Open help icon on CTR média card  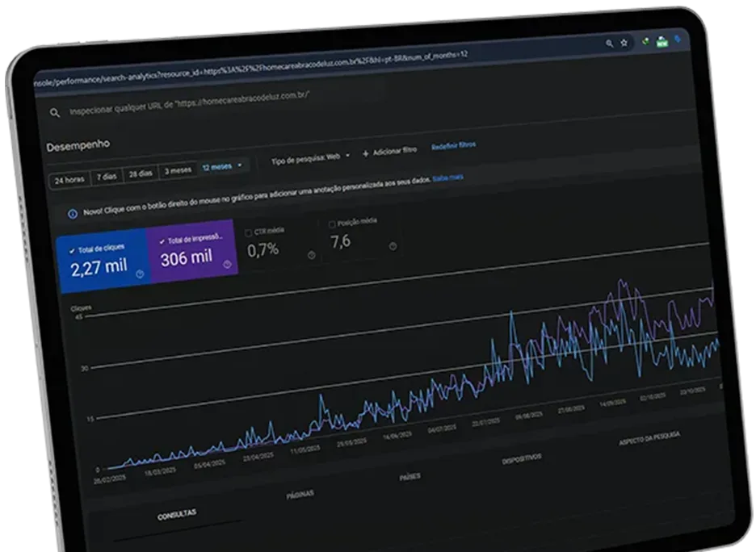click(x=312, y=255)
